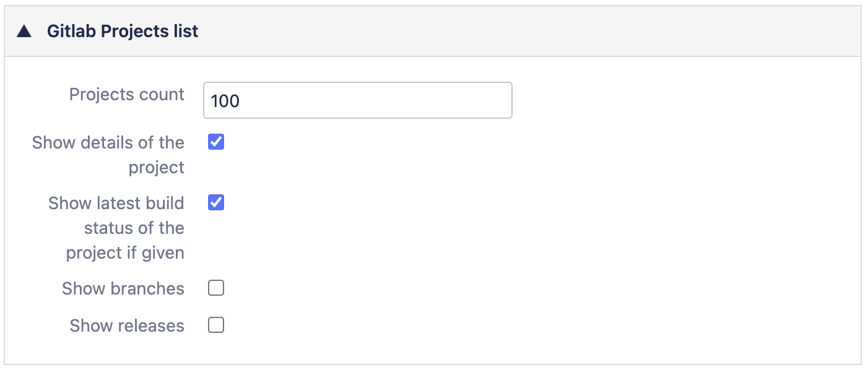Image resolution: width=868 pixels, height=370 pixels.
Task: Click the empty box next to Show releases
Action: click(x=216, y=325)
